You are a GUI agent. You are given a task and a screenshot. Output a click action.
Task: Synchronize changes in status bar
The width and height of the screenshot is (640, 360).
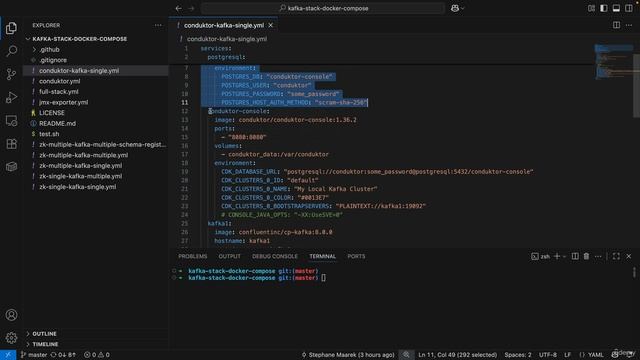pyautogui.click(x=63, y=355)
